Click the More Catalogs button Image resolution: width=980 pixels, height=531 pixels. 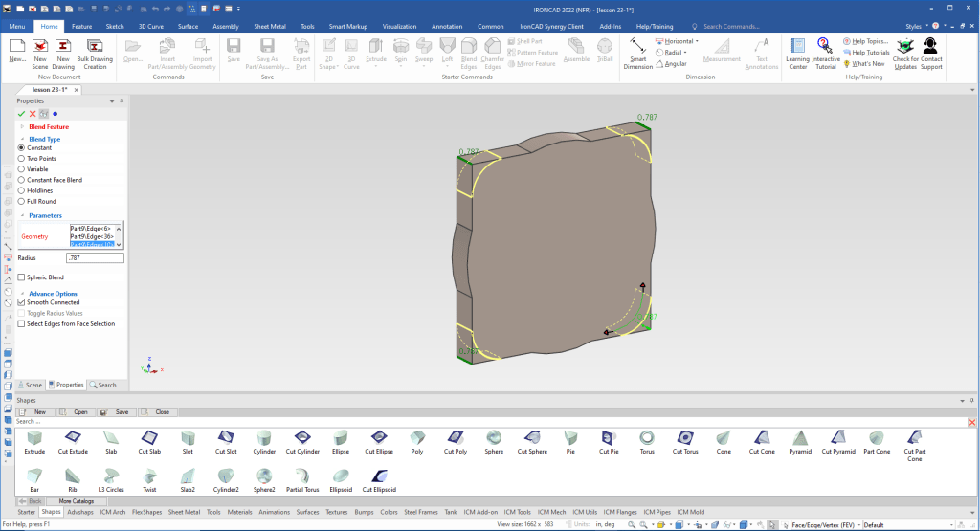(78, 500)
